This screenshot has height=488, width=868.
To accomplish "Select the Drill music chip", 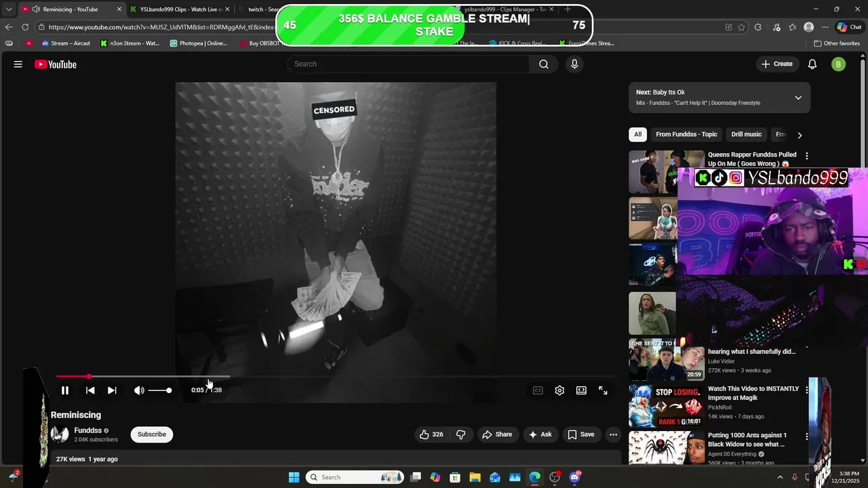I will (x=747, y=134).
